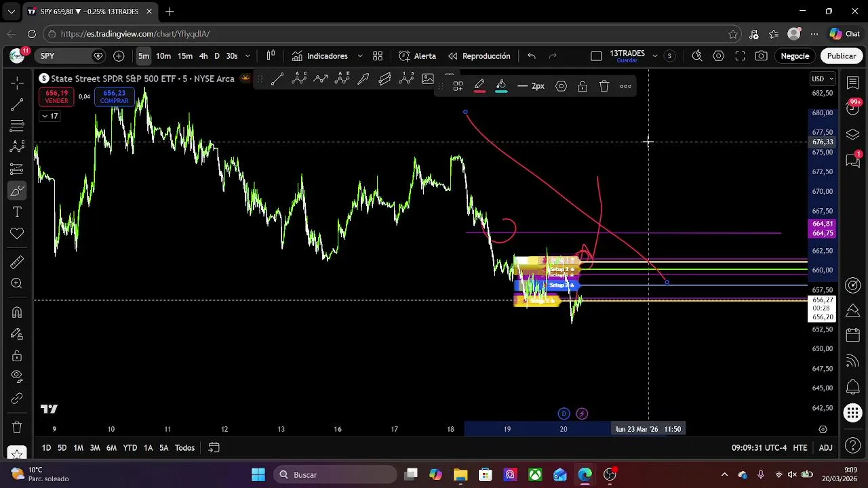The height and width of the screenshot is (488, 868).
Task: Toggle HTE trading hours setting
Action: [800, 448]
